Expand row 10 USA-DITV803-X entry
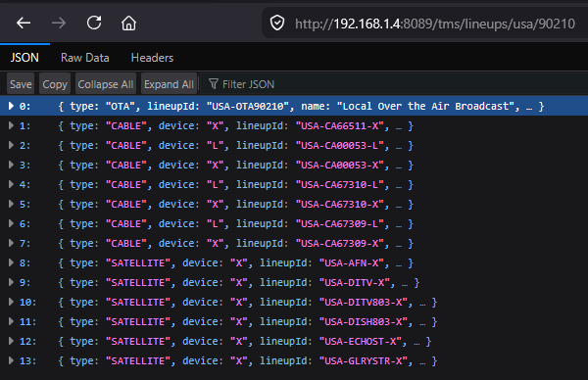This screenshot has height=380, width=588. coord(11,302)
